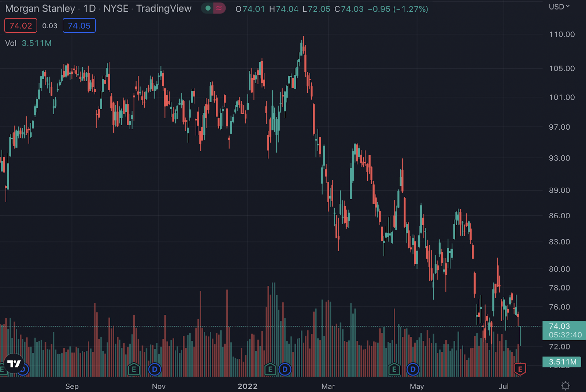Click the Vol 3.511M indicator label
586x392 pixels.
tap(28, 43)
